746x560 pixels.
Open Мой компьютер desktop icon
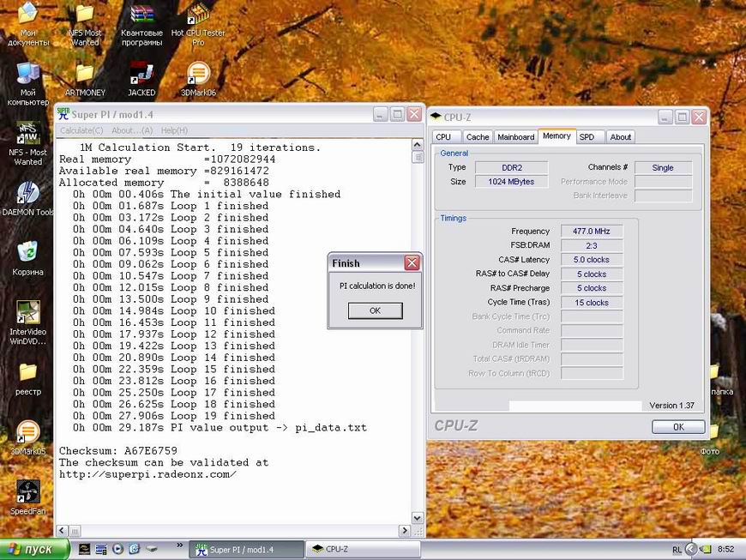27,75
